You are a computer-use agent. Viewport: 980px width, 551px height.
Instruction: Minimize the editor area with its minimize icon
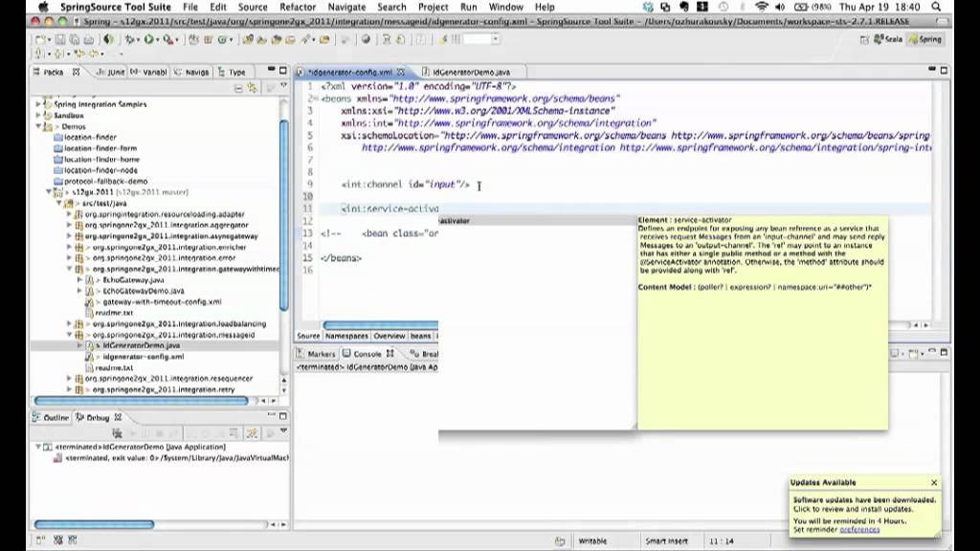[932, 71]
